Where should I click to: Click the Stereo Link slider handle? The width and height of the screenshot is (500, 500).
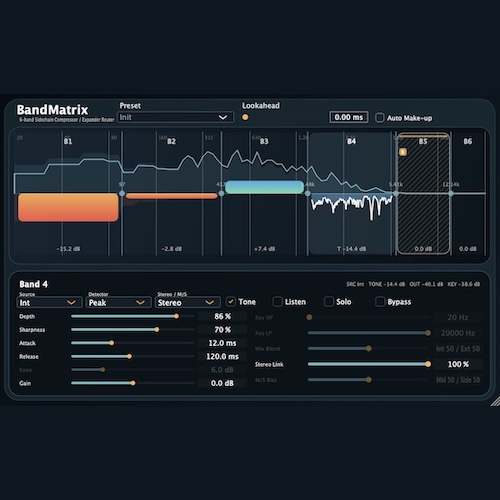tap(428, 364)
